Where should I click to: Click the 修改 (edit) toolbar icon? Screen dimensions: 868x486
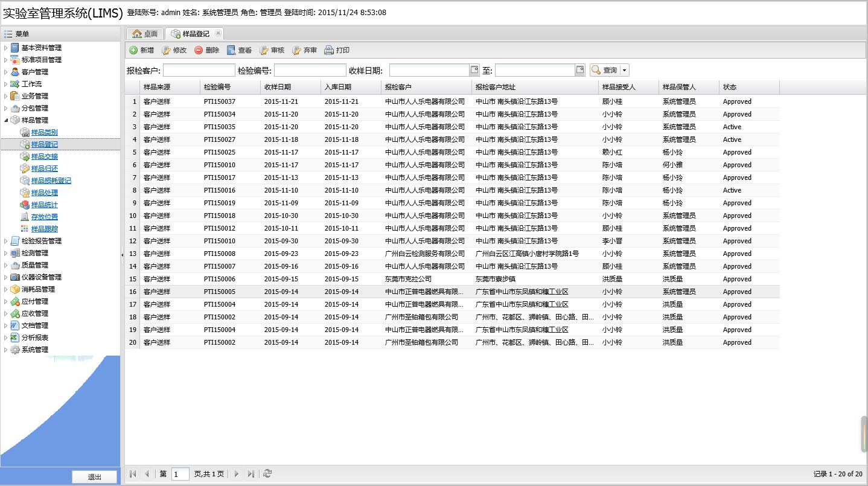point(167,50)
